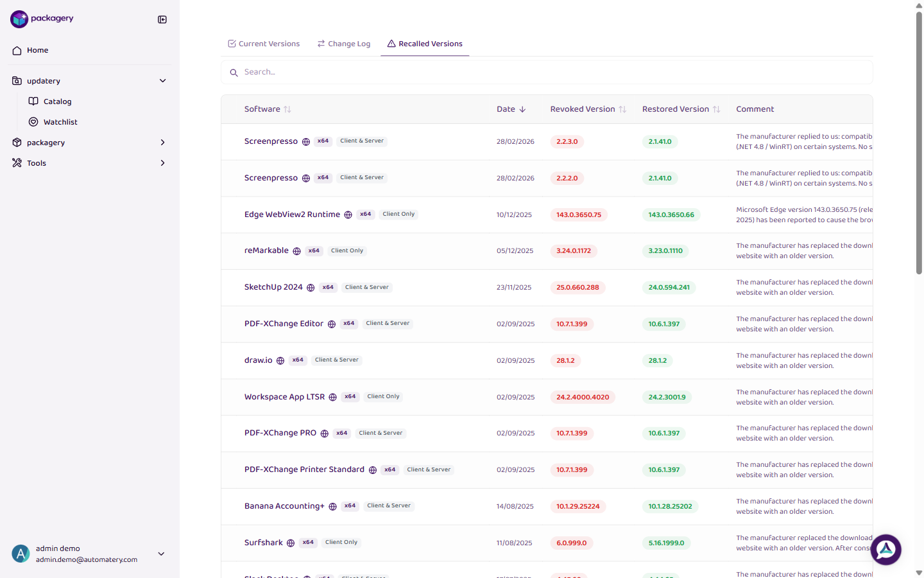This screenshot has width=924, height=578.
Task: Click globe icon next to Edge WebView2 Runtime
Action: [348, 215]
